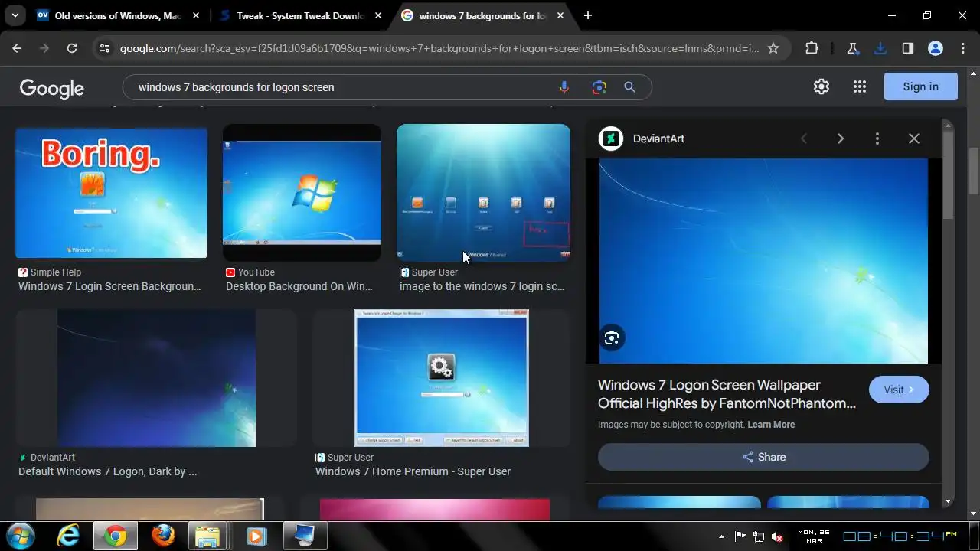Screen dimensions: 980x551
Task: Show hidden tray icons arrow
Action: 721,536
